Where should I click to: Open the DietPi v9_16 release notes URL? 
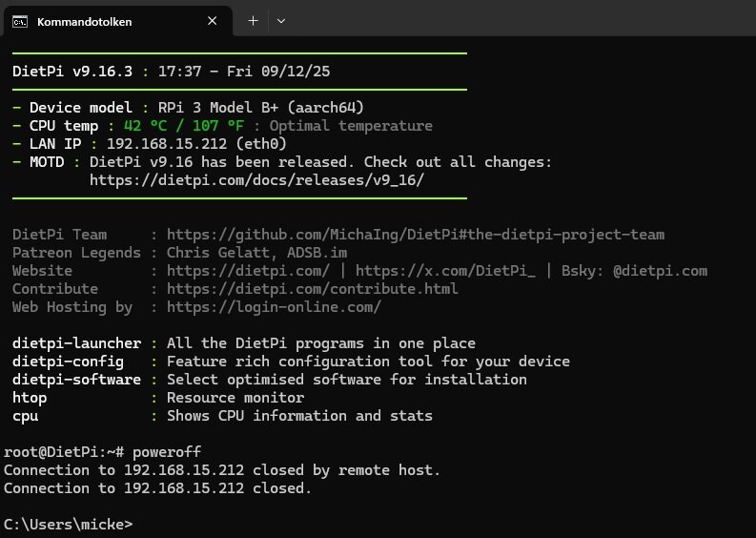coord(256,180)
